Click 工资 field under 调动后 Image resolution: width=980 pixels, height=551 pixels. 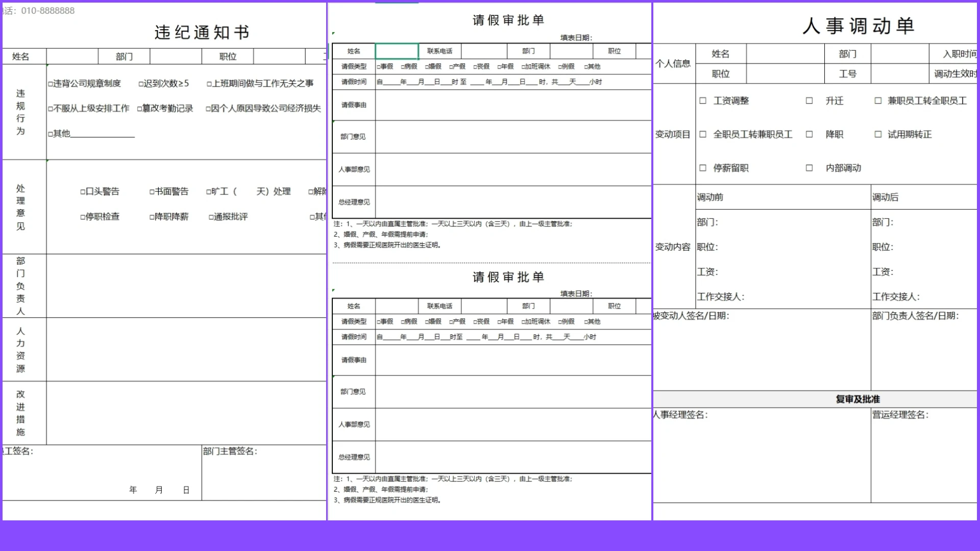click(x=883, y=272)
